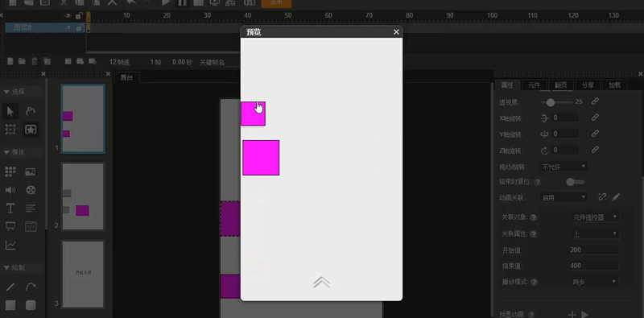This screenshot has height=318, width=644.
Task: Add audio with the speaker icon
Action: click(10, 190)
